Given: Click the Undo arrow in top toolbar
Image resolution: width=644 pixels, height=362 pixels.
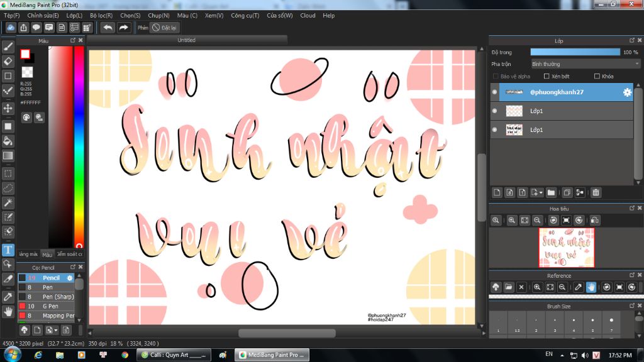Looking at the screenshot, I should click(108, 28).
